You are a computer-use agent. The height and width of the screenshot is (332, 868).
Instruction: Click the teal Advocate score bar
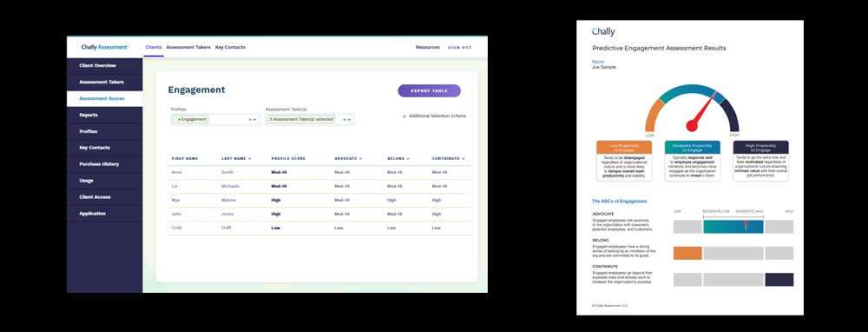tap(733, 227)
